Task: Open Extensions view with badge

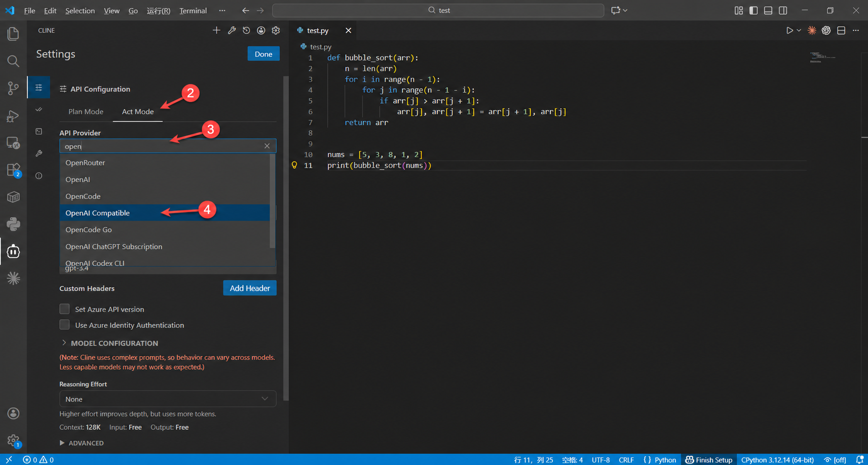Action: (13, 170)
